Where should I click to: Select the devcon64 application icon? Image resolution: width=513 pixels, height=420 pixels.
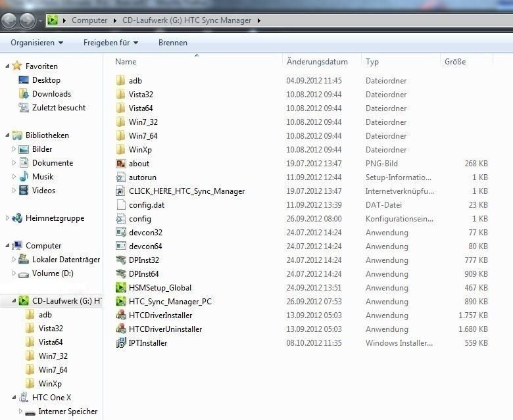pos(121,246)
